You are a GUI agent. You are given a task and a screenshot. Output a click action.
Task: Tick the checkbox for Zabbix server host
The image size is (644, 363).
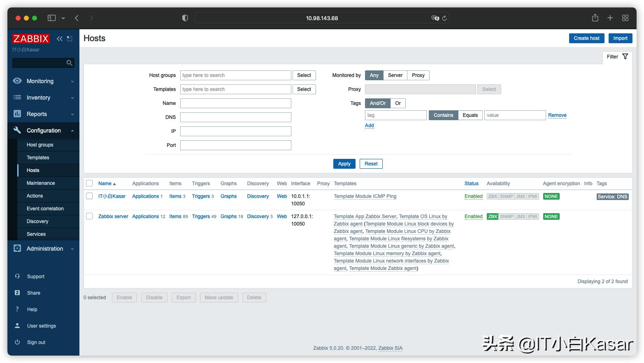(x=89, y=216)
